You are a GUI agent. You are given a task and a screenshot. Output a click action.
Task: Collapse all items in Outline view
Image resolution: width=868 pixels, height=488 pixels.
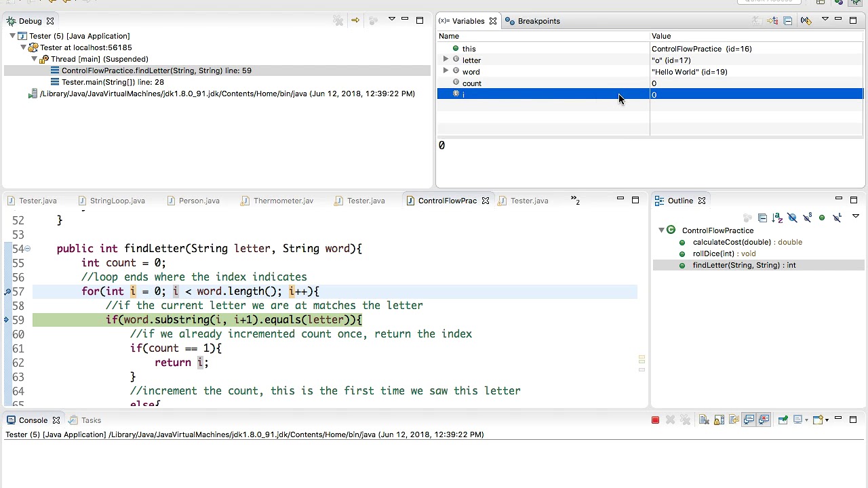point(762,218)
